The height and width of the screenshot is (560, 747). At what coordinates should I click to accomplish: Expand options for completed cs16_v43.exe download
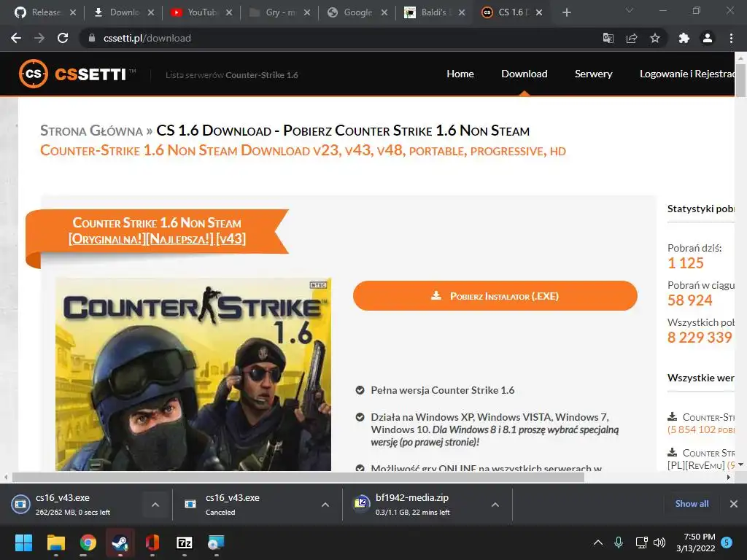[x=155, y=505]
